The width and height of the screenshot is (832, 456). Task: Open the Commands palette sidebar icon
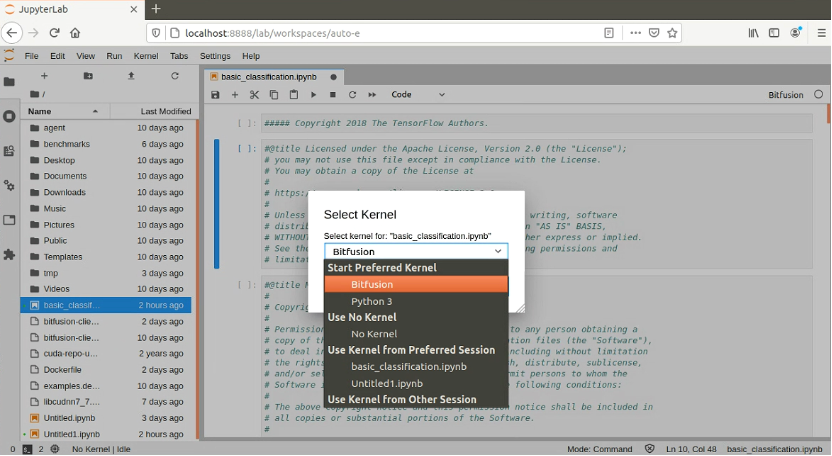[x=9, y=151]
